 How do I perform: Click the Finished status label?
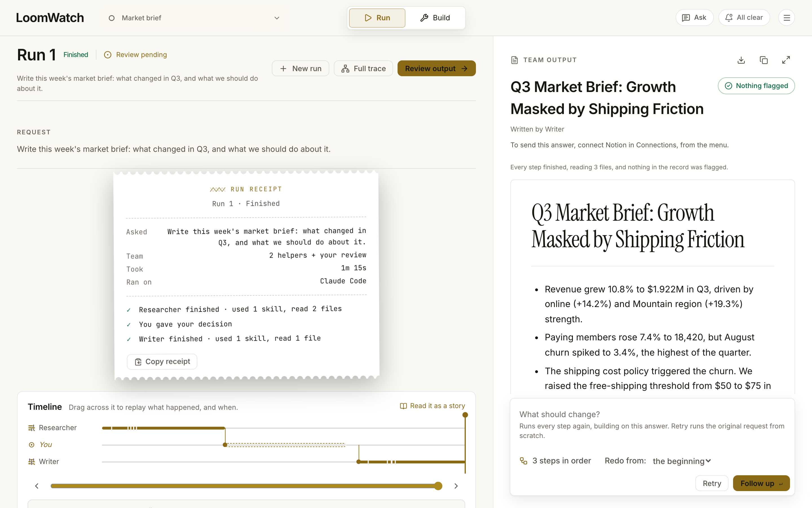tap(76, 55)
